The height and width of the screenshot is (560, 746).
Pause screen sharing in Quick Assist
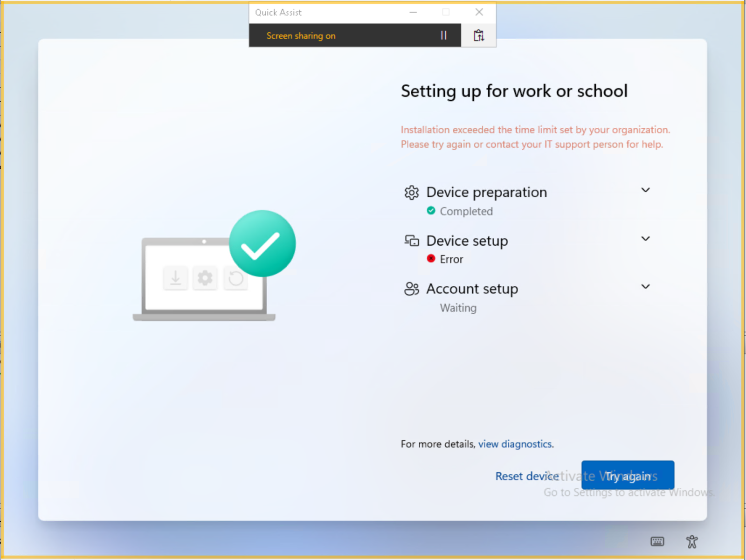[443, 35]
